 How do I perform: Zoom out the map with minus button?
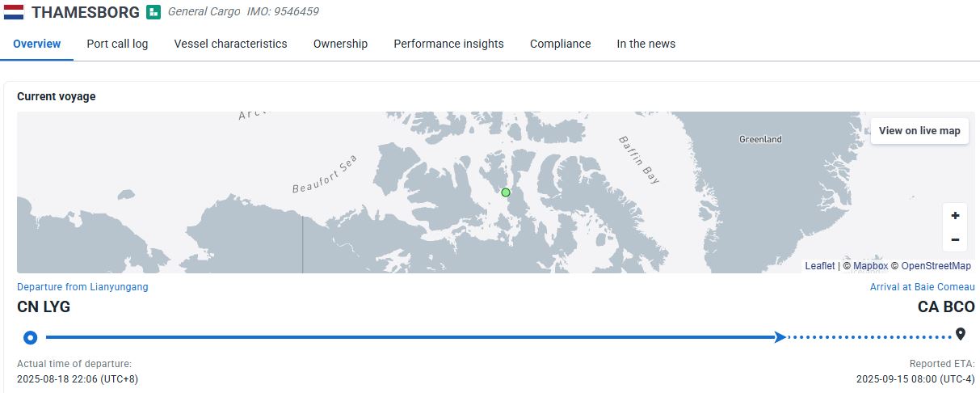(955, 239)
